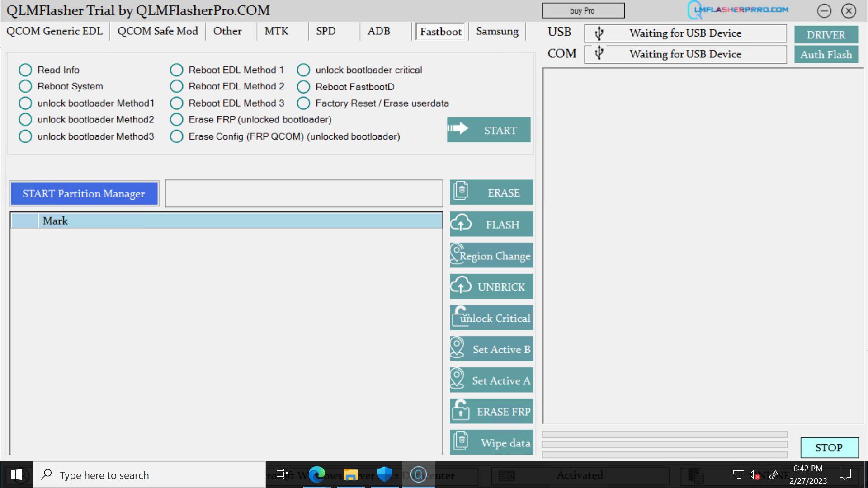
Task: Click the top progress bar
Action: pyautogui.click(x=665, y=434)
